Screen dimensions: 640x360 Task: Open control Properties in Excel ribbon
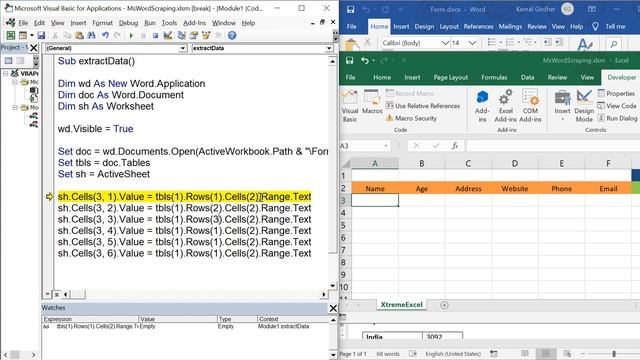coord(616,93)
